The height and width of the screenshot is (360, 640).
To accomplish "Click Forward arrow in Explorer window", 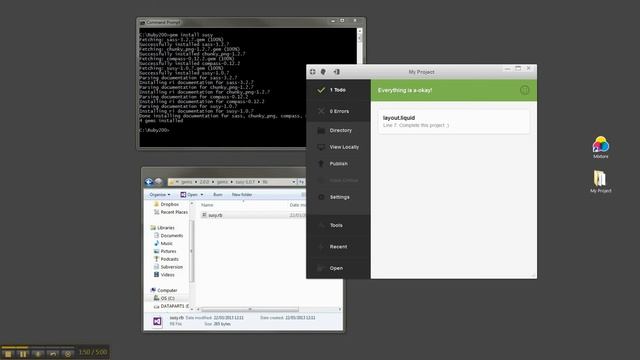I will coord(159,182).
